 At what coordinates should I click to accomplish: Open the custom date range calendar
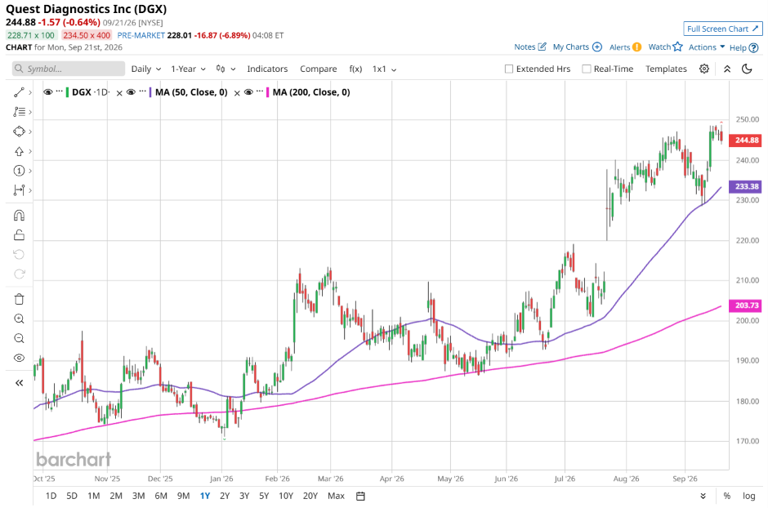coord(360,496)
